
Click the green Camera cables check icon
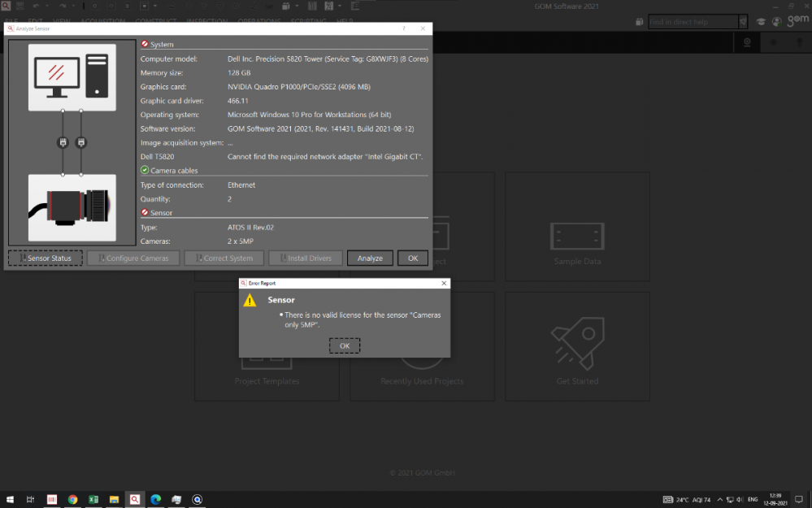pos(145,171)
